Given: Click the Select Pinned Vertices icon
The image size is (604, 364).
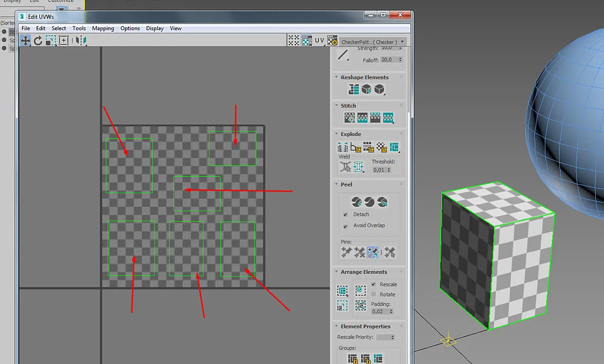Looking at the screenshot, I should tap(390, 252).
